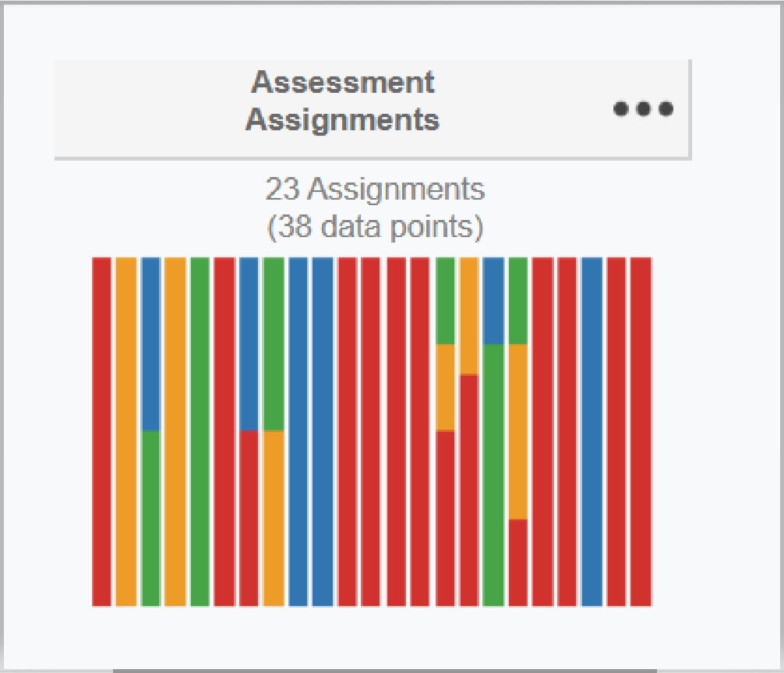Viewport: 784px width, 673px height.
Task: Click tall green segment under the short blue top
Action: pos(493,474)
